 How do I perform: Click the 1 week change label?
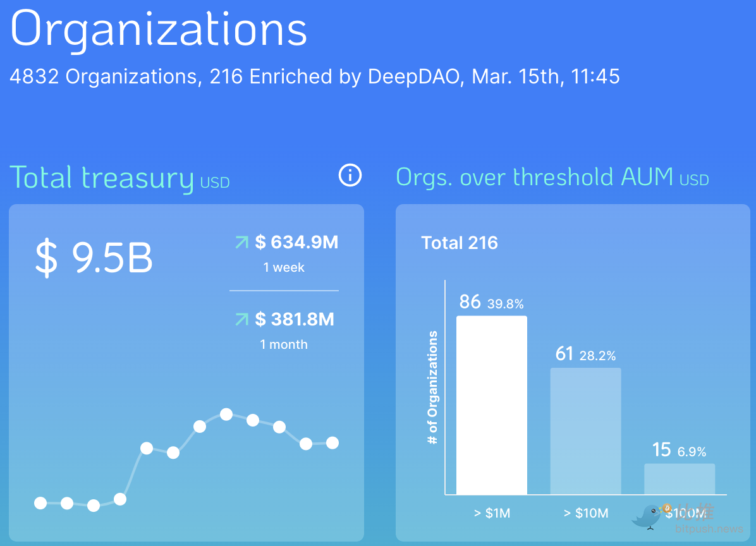tap(284, 268)
